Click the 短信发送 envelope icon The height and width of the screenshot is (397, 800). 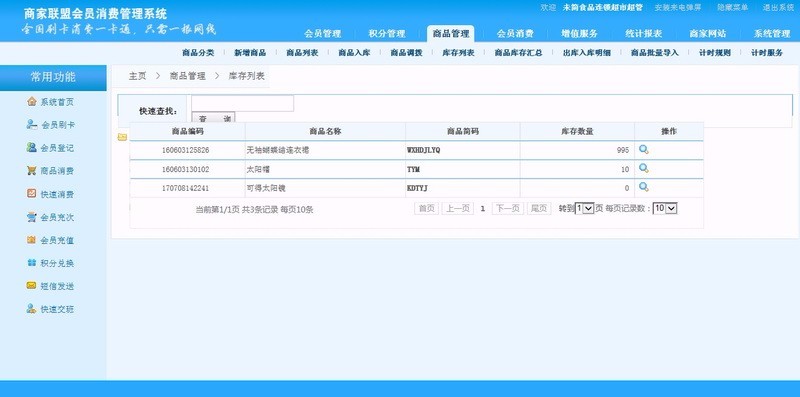point(32,286)
